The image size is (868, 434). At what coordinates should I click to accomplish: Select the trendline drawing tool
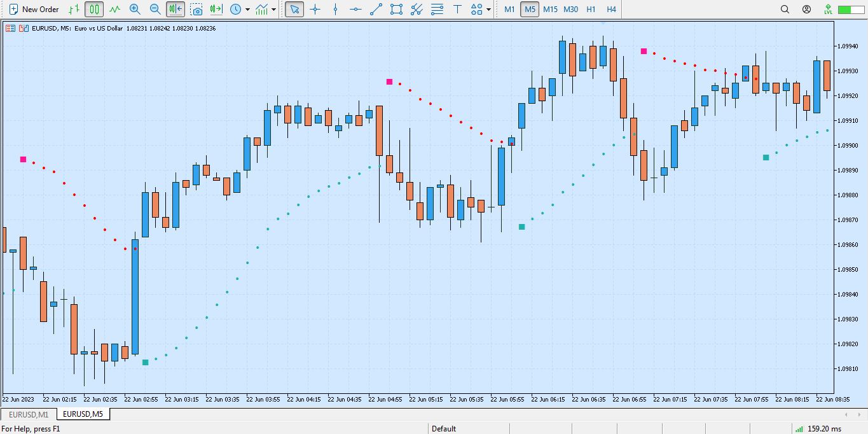[376, 10]
